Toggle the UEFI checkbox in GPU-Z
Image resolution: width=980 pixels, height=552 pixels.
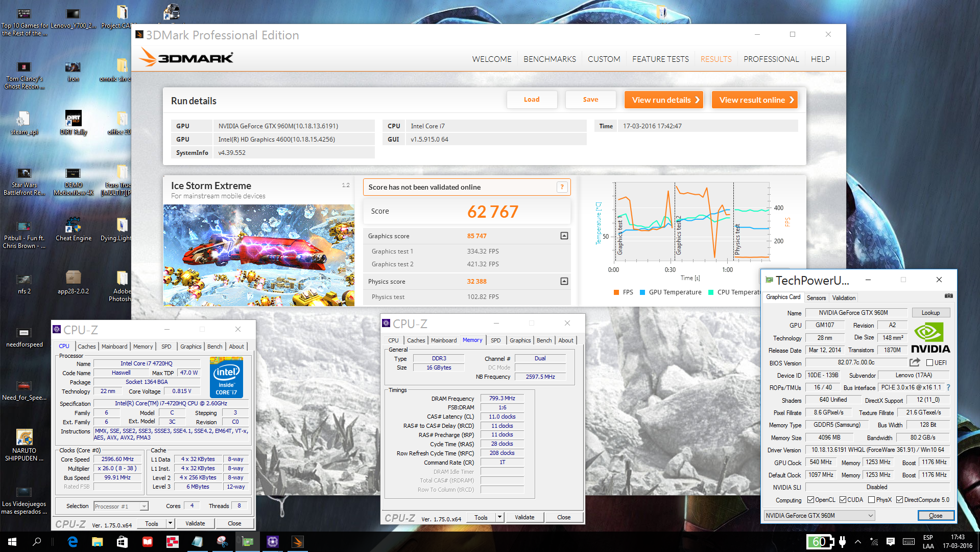tap(929, 363)
